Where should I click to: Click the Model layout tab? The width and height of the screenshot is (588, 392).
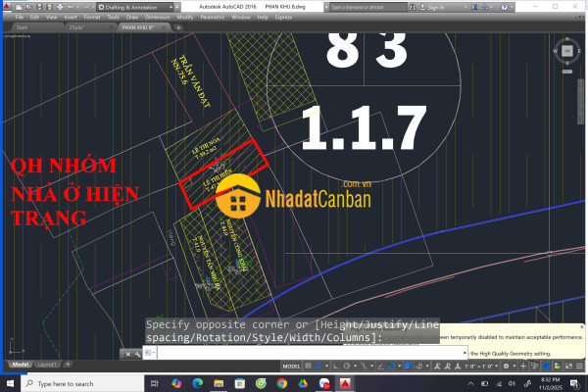(x=20, y=365)
